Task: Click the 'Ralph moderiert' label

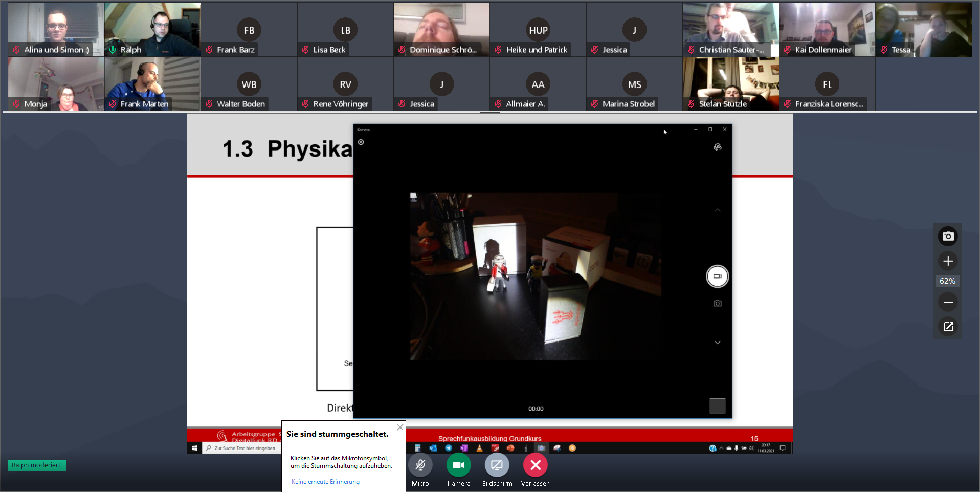Action: coord(36,465)
